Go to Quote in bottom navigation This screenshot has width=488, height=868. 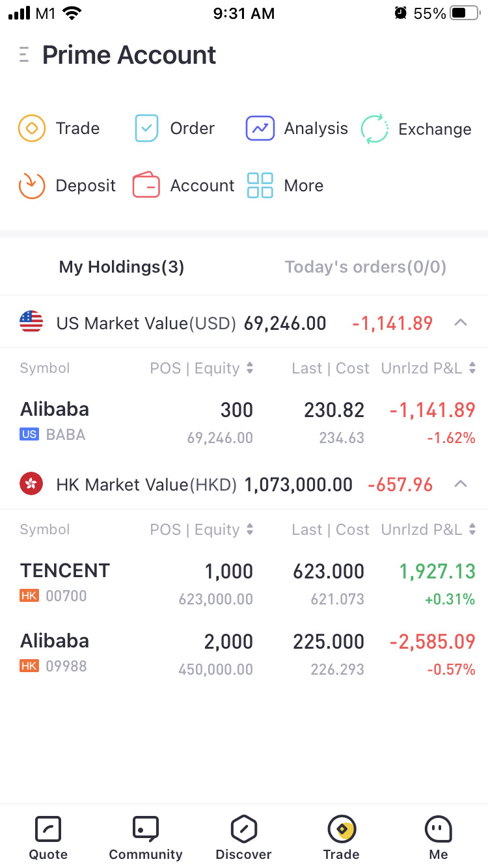pyautogui.click(x=48, y=838)
